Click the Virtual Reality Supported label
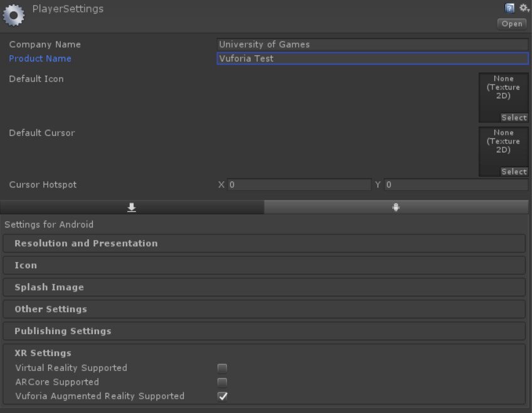 (x=72, y=368)
